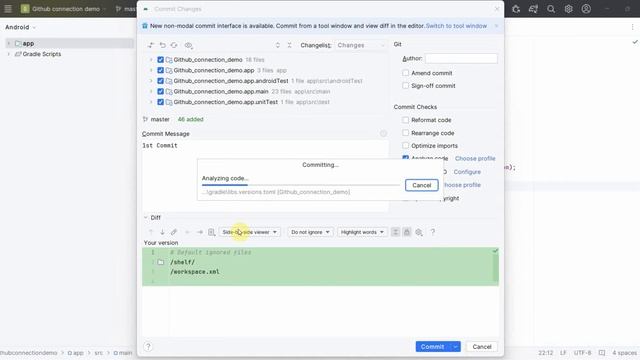Click the Configure link in Commit Checks
Image resolution: width=640 pixels, height=360 pixels.
(467, 172)
